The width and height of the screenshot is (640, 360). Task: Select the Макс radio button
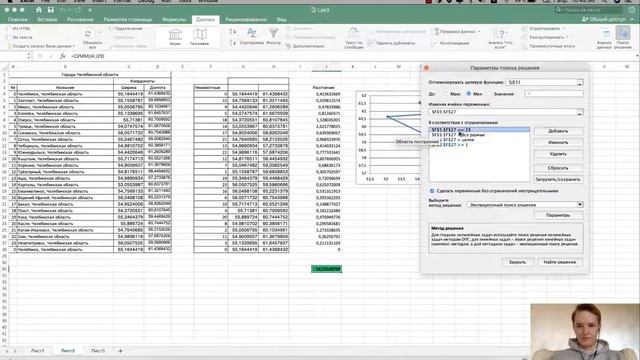[445, 94]
